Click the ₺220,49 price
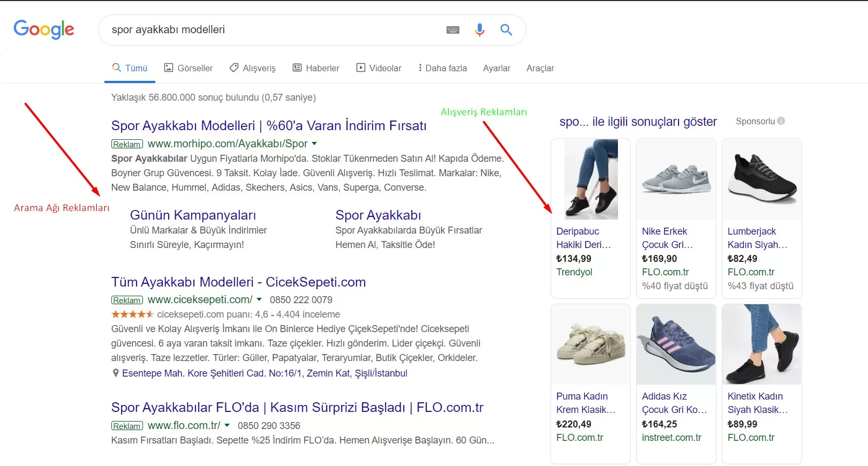The height and width of the screenshot is (466, 868). click(x=574, y=424)
